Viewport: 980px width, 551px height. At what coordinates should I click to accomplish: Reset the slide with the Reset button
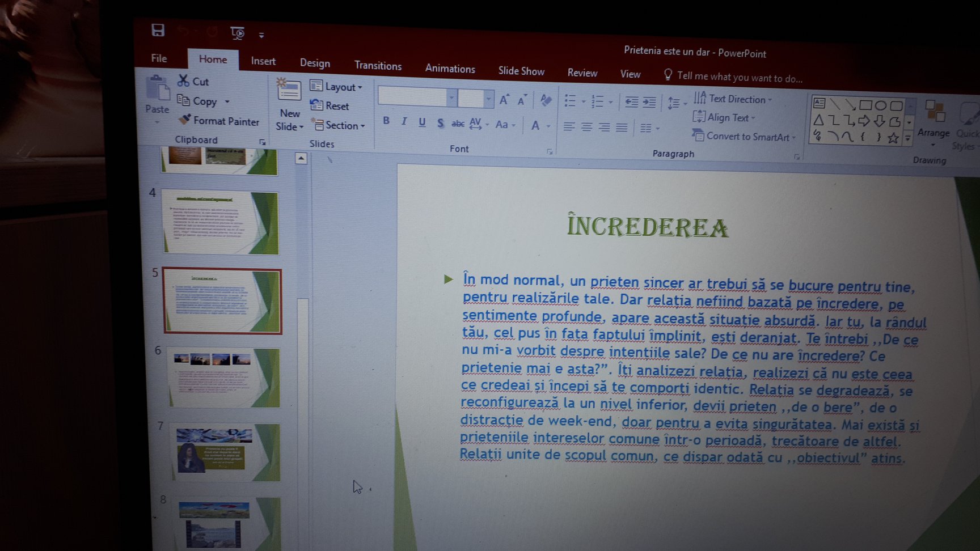(330, 105)
